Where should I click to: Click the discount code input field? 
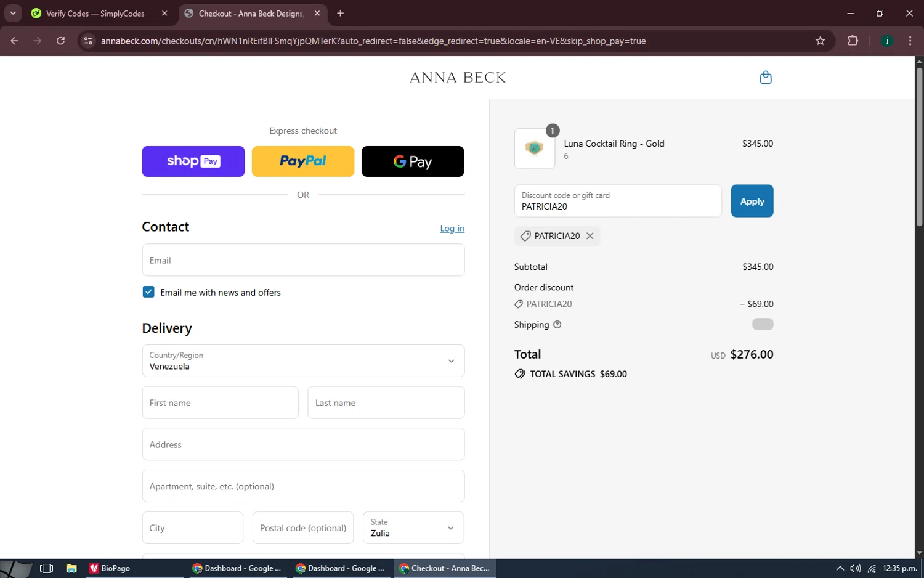618,201
